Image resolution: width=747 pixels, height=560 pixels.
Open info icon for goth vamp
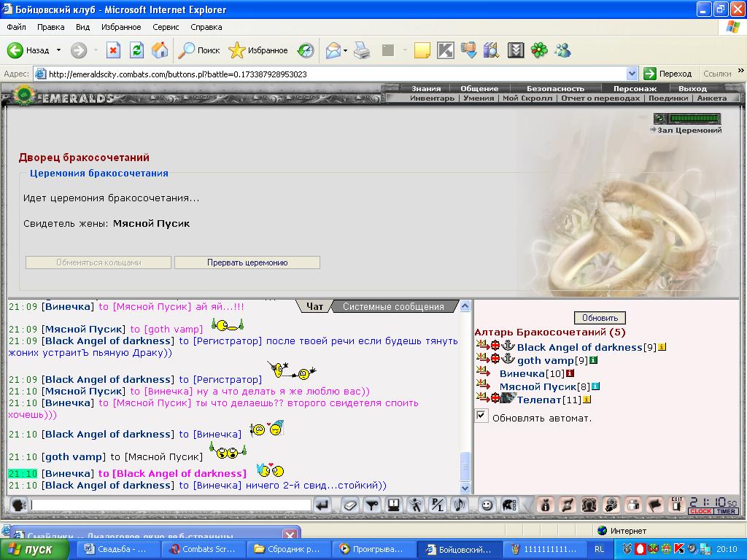[593, 360]
